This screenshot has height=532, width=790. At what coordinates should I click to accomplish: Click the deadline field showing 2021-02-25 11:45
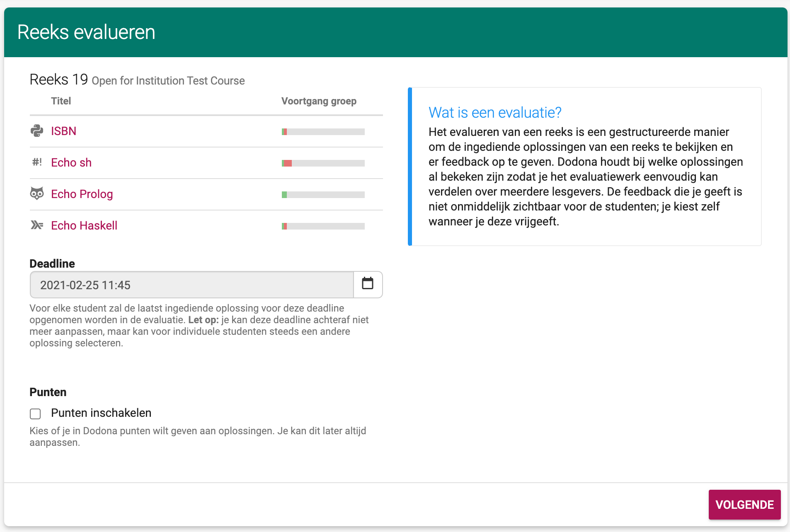[x=191, y=285]
